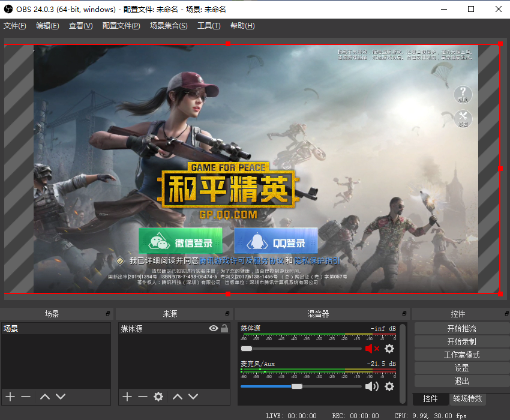Pop out the 来源 dock panel
Image resolution: width=510 pixels, height=420 pixels.
click(227, 314)
